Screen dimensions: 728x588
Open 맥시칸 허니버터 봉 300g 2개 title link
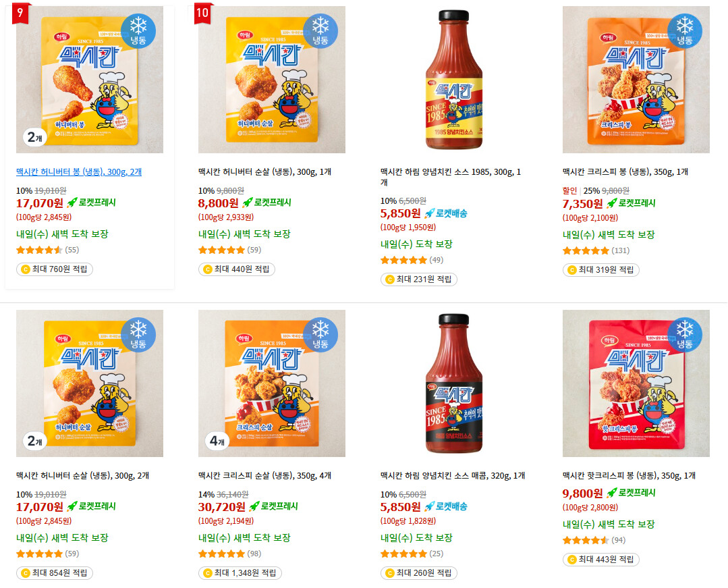(79, 172)
